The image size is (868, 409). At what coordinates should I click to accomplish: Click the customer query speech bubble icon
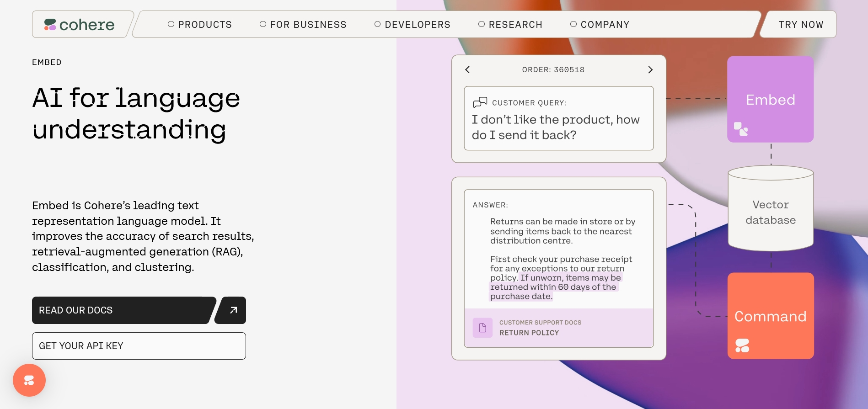coord(480,102)
